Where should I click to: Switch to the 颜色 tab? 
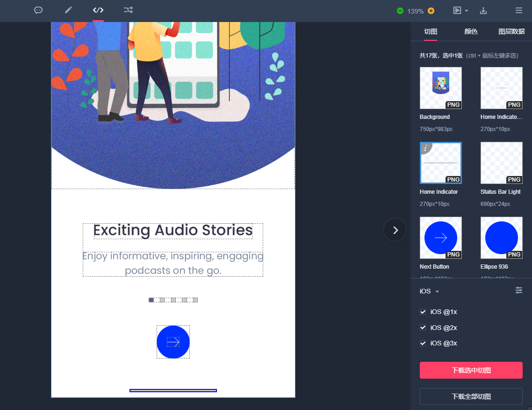click(x=471, y=32)
